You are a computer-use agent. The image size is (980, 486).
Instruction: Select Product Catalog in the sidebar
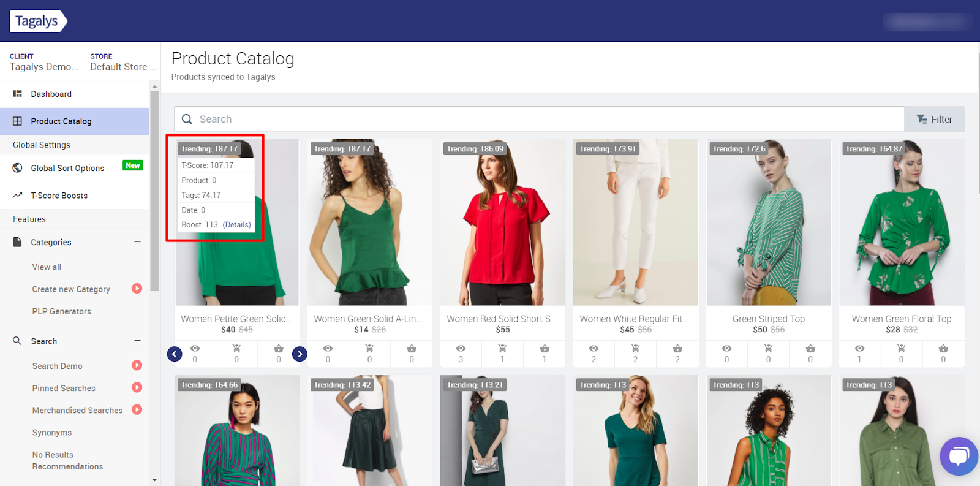coord(75,121)
